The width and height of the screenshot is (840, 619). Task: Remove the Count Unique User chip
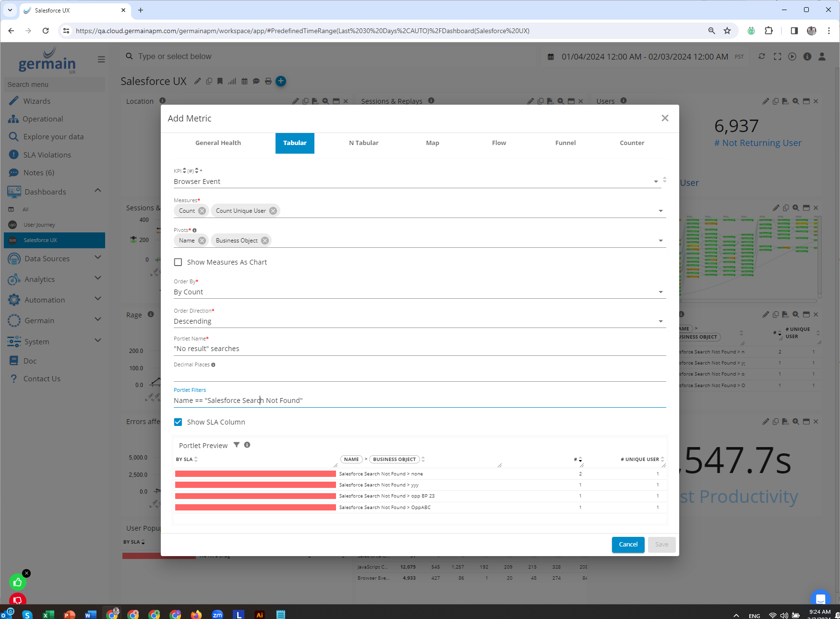(x=273, y=211)
